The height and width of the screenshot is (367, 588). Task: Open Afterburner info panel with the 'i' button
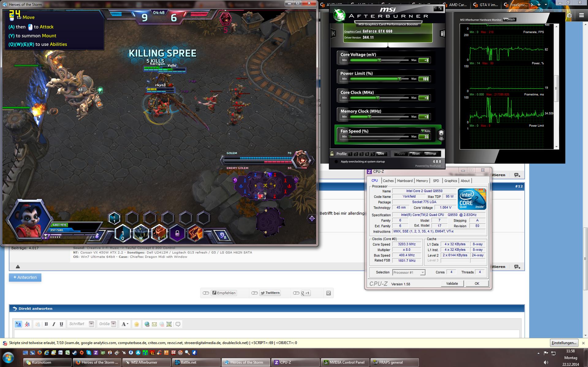coord(442,33)
